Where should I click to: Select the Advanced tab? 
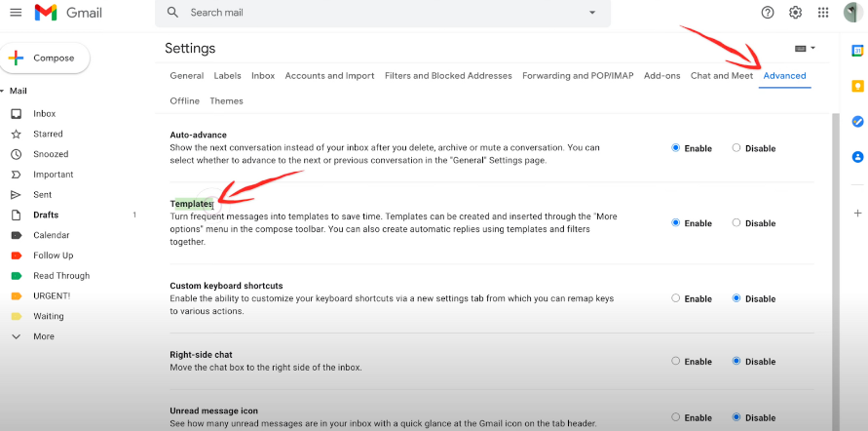(784, 76)
